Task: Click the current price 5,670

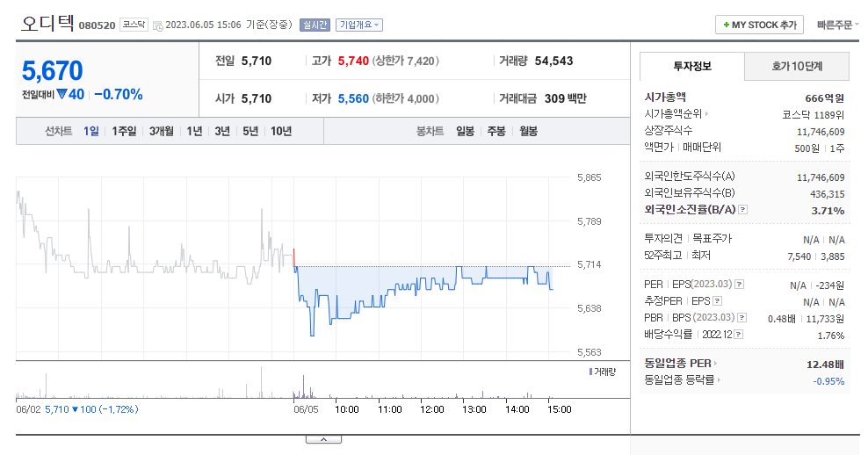Action: (x=53, y=71)
